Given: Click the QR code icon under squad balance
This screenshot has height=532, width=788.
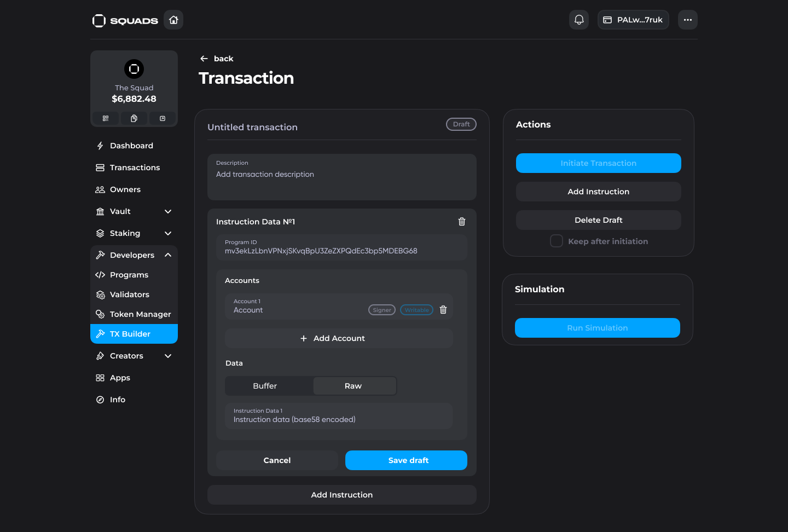Looking at the screenshot, I should [106, 118].
